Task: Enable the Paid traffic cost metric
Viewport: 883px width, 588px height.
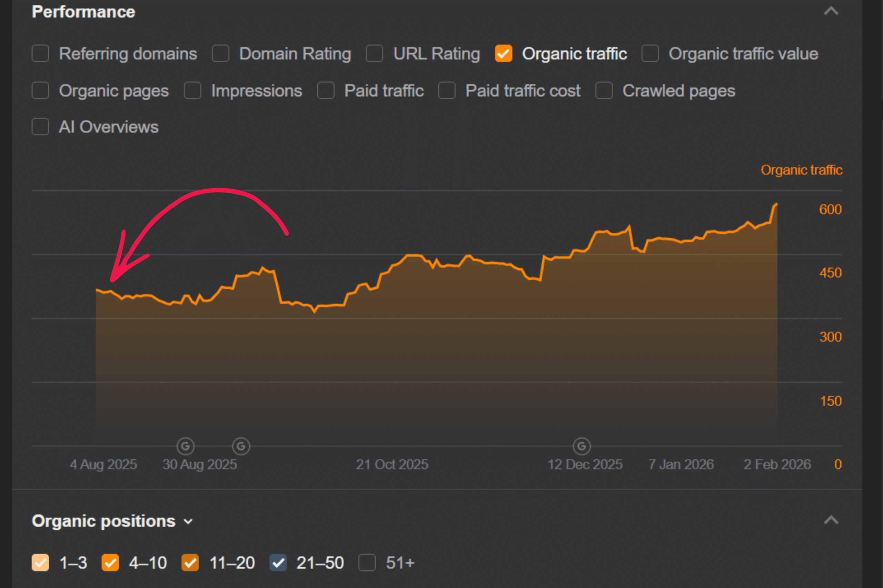Action: (447, 90)
